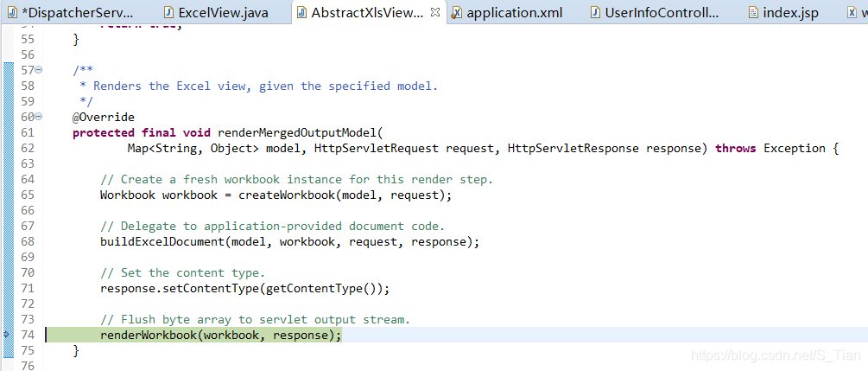Click the renderMergedOutputModel method name
Screen dimensions: 868x371
point(298,132)
